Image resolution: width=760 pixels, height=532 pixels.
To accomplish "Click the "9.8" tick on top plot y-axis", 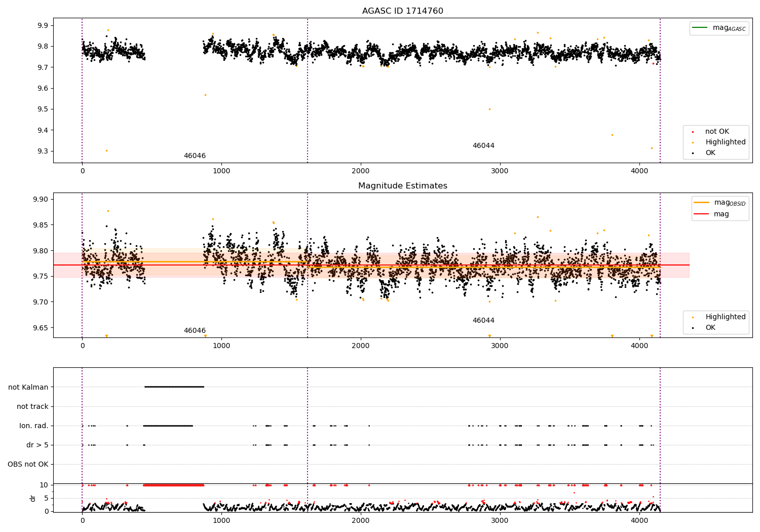I will click(43, 46).
